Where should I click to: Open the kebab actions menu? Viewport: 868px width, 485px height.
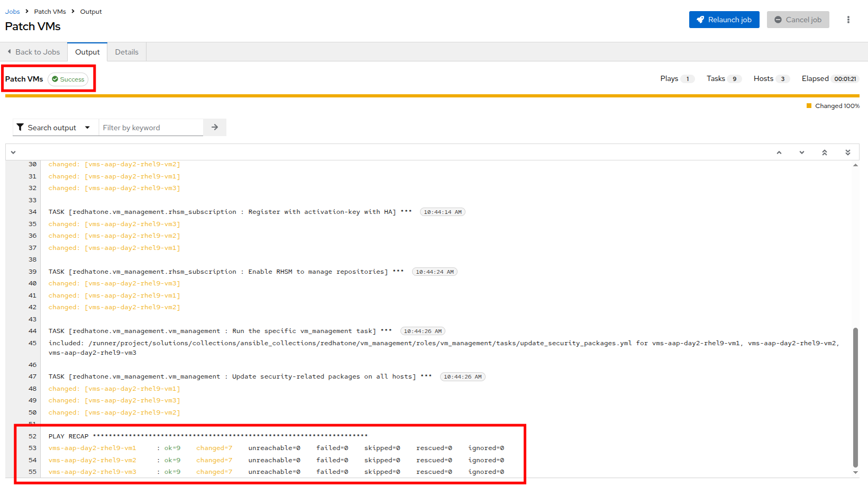tap(848, 20)
